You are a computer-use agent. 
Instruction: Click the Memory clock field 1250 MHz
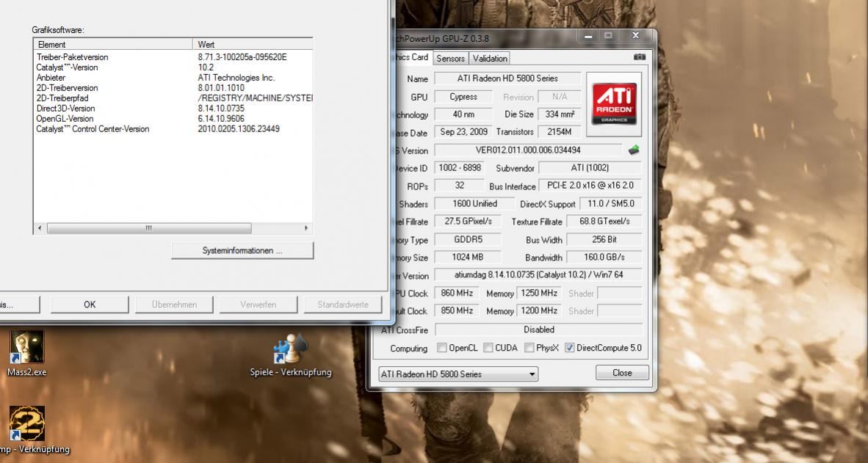(538, 294)
